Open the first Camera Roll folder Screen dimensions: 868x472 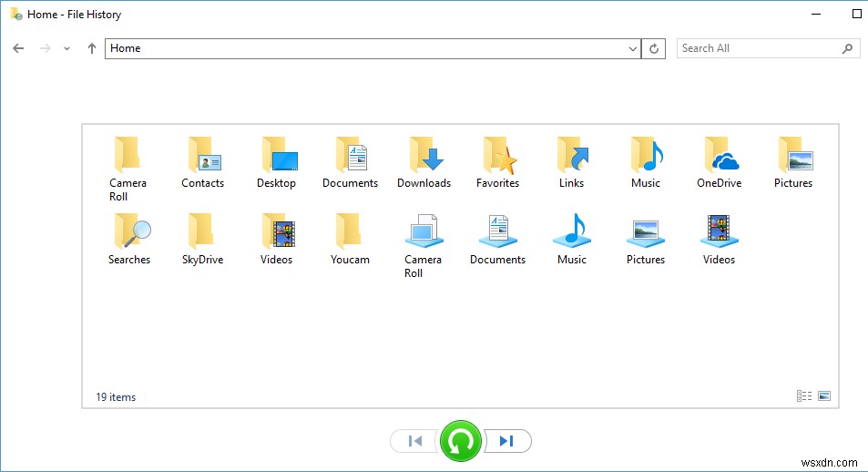[128, 169]
